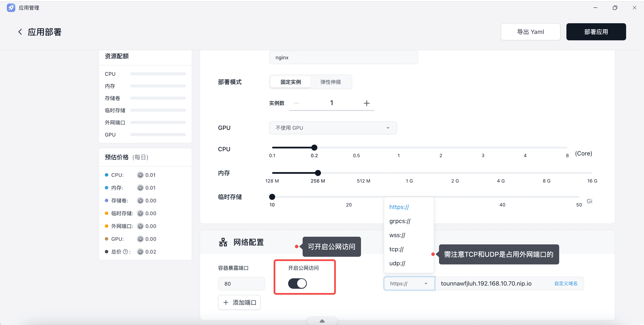
Task: Click the 容器暴露端口 field showing 80
Action: [x=241, y=283]
